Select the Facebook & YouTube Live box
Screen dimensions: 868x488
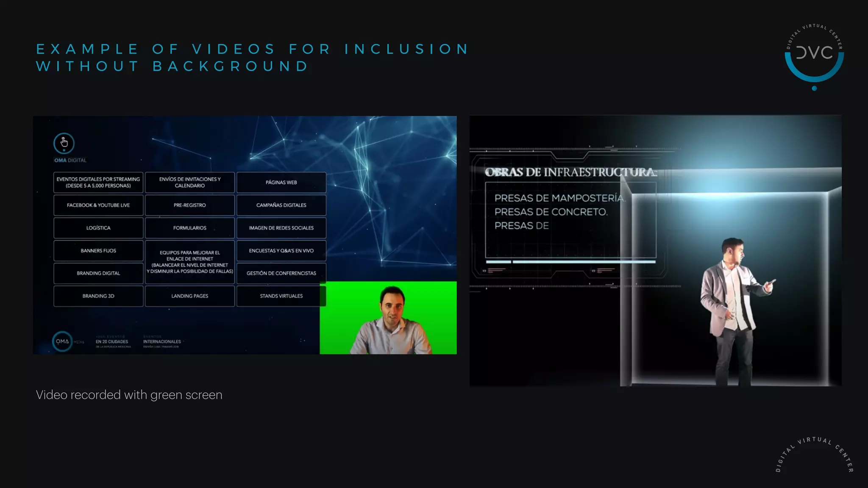[98, 205]
